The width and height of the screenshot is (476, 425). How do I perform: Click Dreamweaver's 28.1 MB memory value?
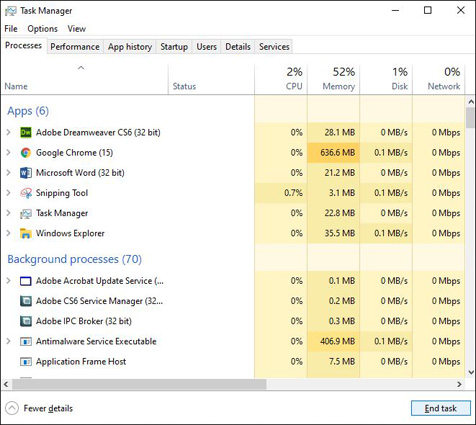tap(340, 132)
